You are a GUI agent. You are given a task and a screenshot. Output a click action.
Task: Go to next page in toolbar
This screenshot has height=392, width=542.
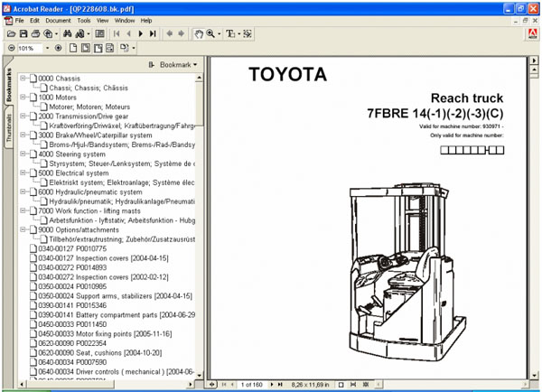[x=140, y=34]
